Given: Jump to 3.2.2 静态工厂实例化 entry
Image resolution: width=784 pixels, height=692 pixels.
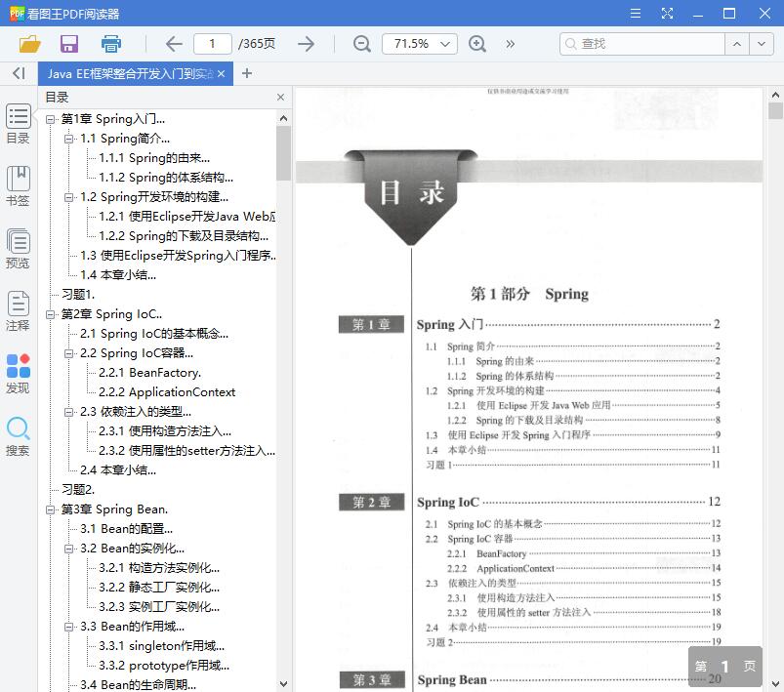Looking at the screenshot, I should tap(159, 587).
